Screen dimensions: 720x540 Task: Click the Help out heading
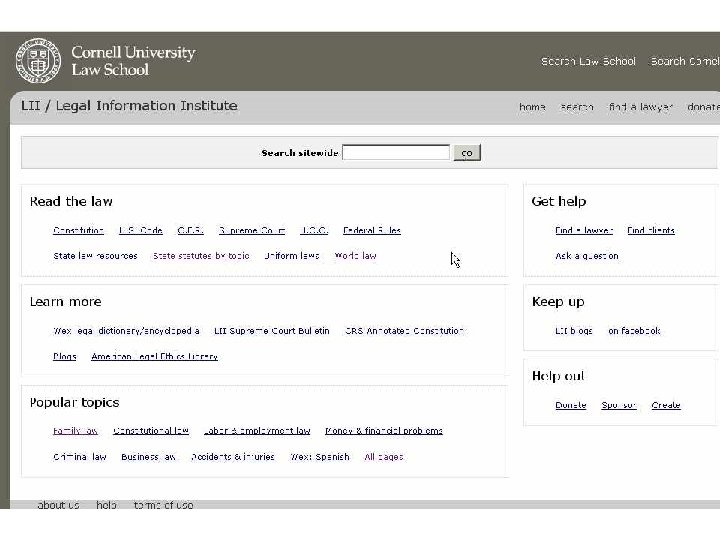pyautogui.click(x=558, y=376)
